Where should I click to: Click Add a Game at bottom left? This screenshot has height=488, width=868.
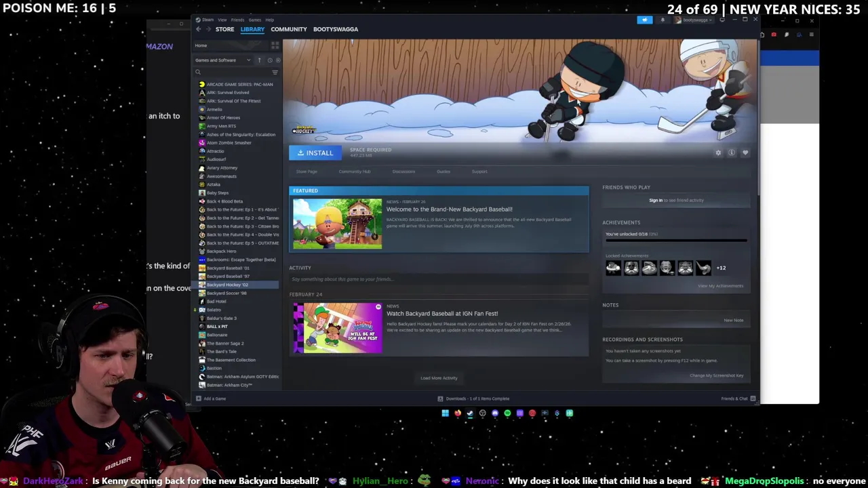tap(211, 399)
